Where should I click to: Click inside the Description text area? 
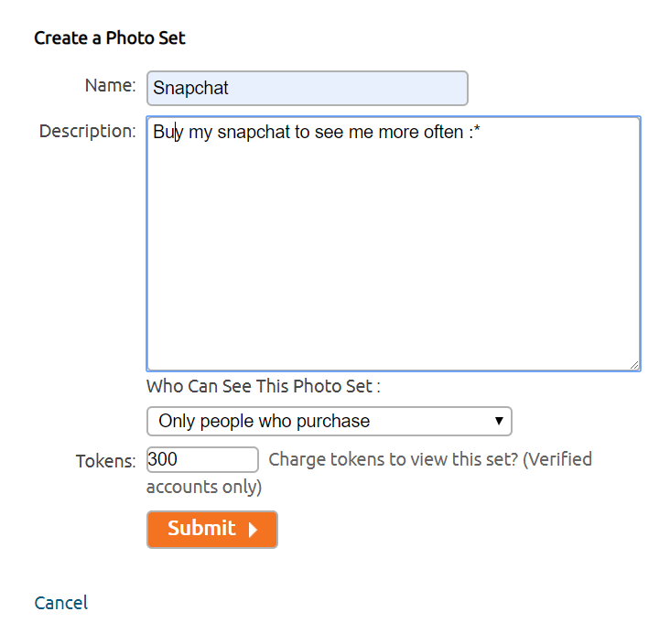[393, 243]
